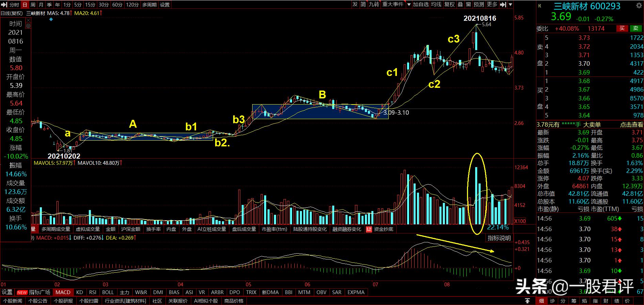The image size is (644, 305).
Task: Select the 周 weekly period
Action: [x=33, y=5]
